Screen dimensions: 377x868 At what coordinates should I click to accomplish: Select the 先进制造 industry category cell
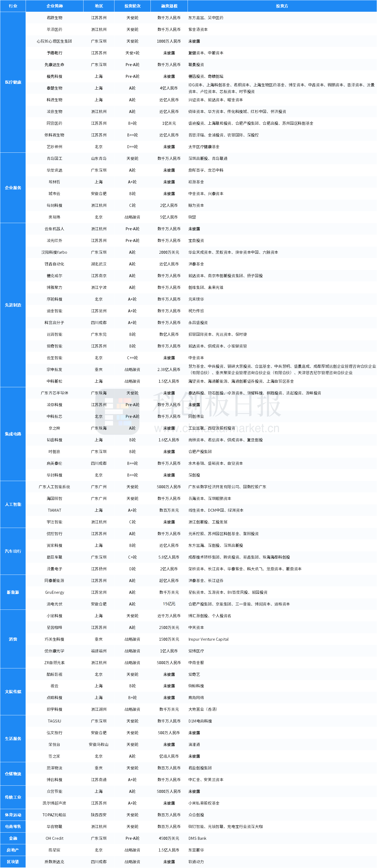(x=13, y=305)
